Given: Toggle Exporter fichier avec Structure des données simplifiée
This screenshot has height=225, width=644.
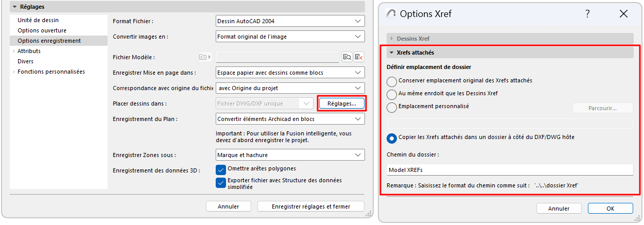Looking at the screenshot, I should (x=221, y=182).
